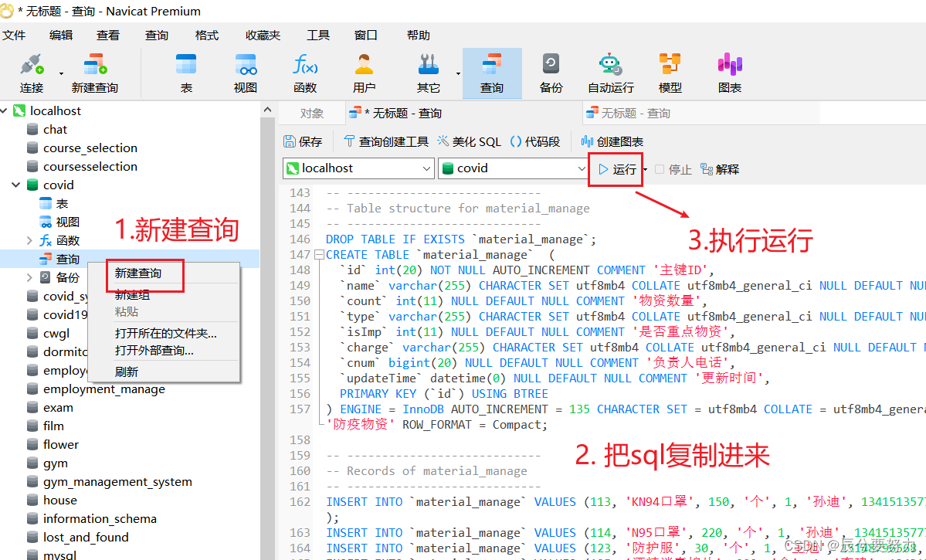Image resolution: width=926 pixels, height=560 pixels.
Task: Beautify code with 美化 SQL
Action: pyautogui.click(x=469, y=142)
